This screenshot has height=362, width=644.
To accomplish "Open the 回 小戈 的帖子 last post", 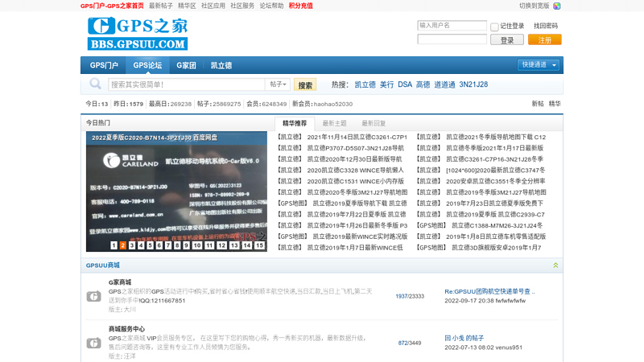I will [x=464, y=338].
